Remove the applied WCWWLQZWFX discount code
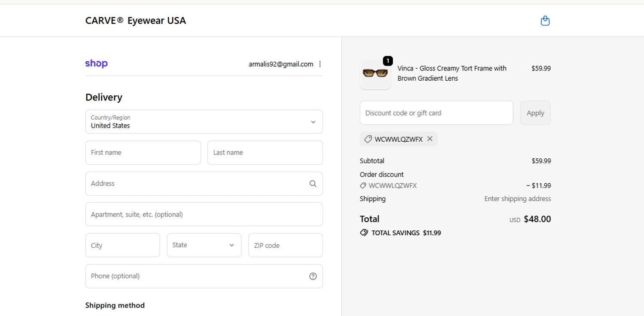 coord(430,139)
